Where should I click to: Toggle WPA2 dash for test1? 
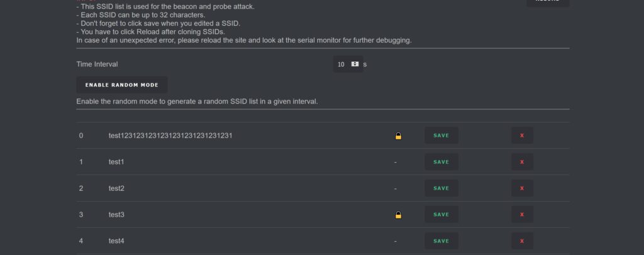point(395,162)
